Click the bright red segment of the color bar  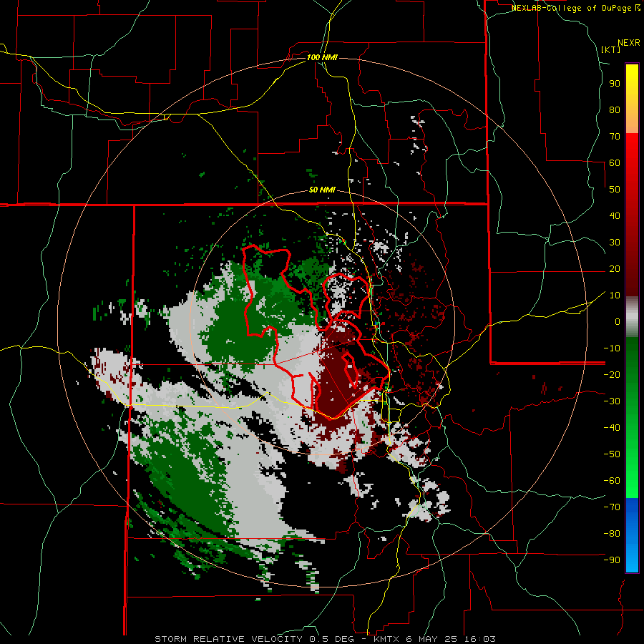[632, 148]
